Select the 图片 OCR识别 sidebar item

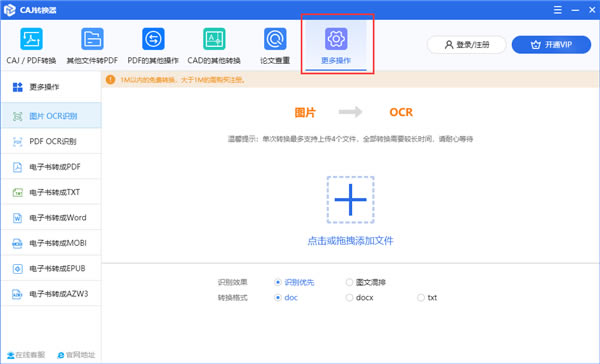[x=51, y=116]
